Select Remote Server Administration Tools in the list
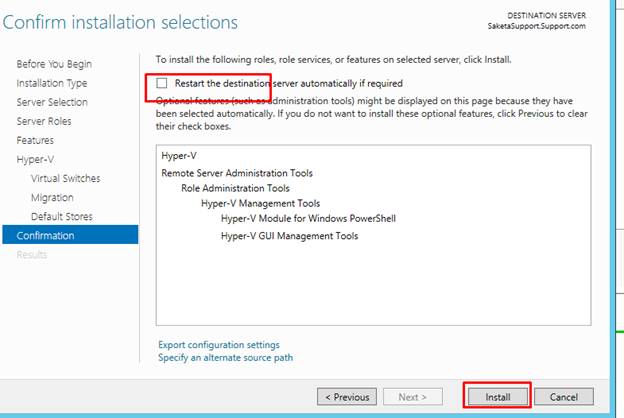The width and height of the screenshot is (624, 418). 236,173
